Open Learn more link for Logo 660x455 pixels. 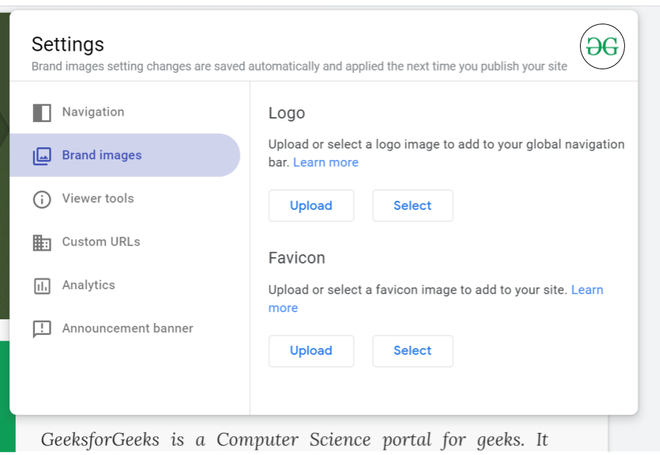pyautogui.click(x=326, y=162)
